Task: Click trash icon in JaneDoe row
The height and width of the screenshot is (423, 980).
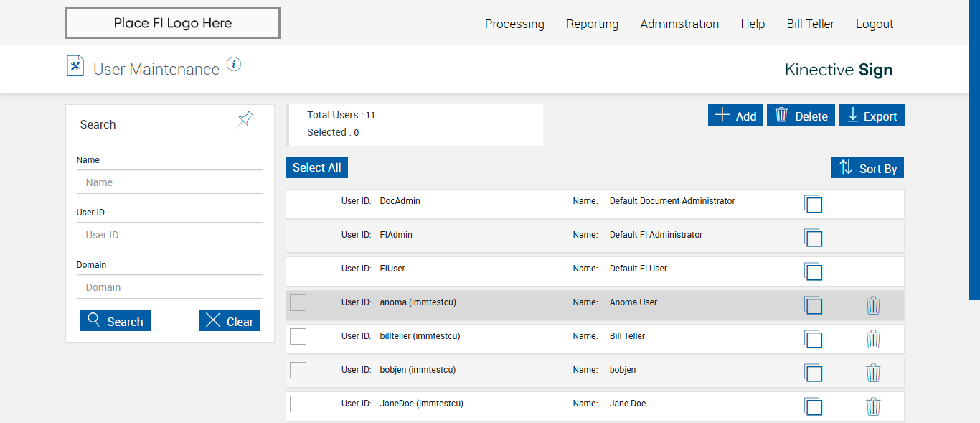Action: pos(873,406)
